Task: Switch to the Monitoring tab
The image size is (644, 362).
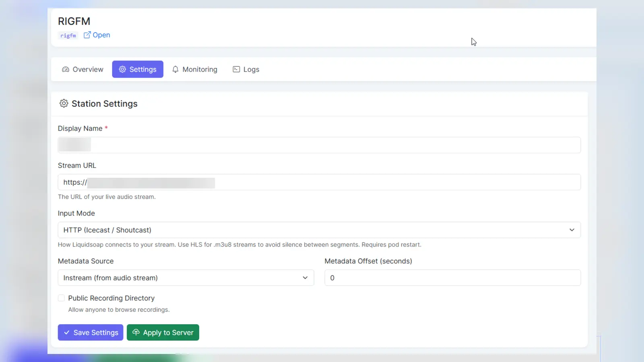Action: tap(195, 69)
